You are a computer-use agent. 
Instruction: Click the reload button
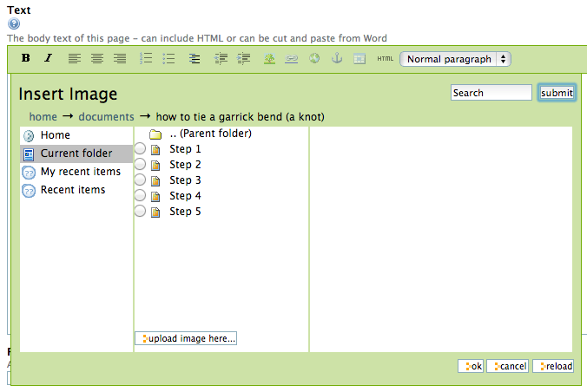(x=553, y=366)
